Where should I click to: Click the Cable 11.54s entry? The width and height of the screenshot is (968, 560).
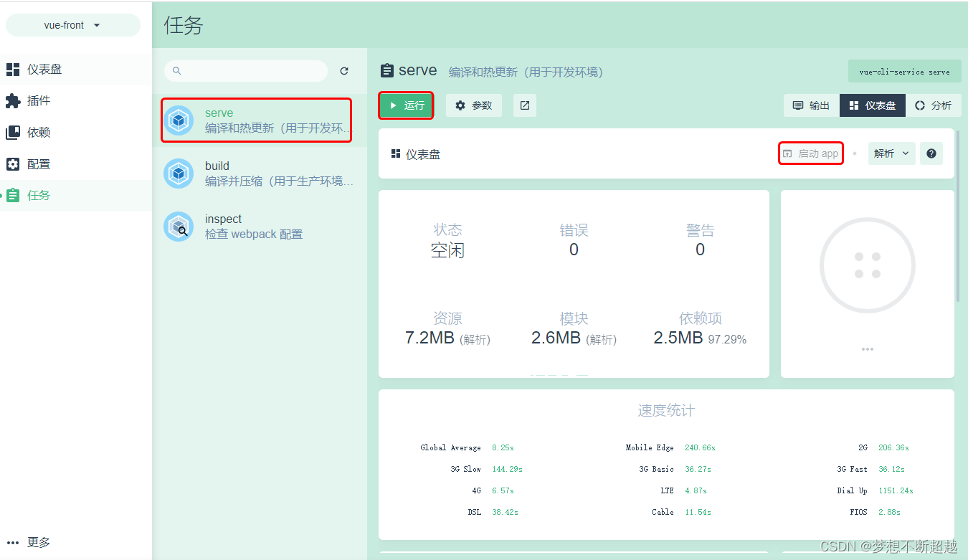pyautogui.click(x=681, y=512)
